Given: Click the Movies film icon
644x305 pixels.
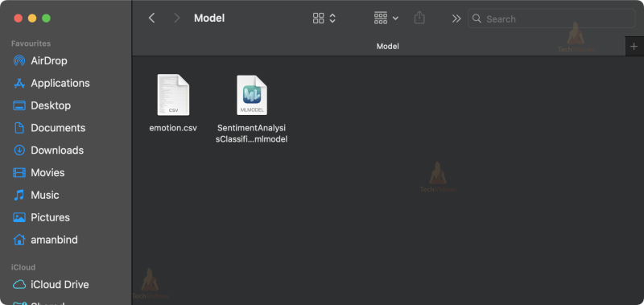Looking at the screenshot, I should coord(19,173).
